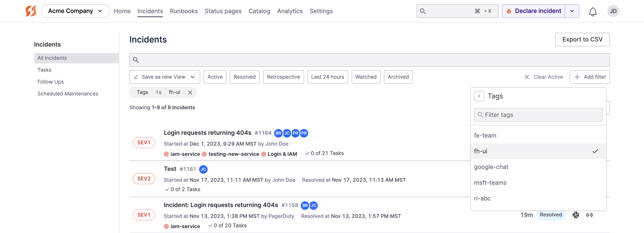Open the Analytics tab
This screenshot has width=644, height=233.
290,11
